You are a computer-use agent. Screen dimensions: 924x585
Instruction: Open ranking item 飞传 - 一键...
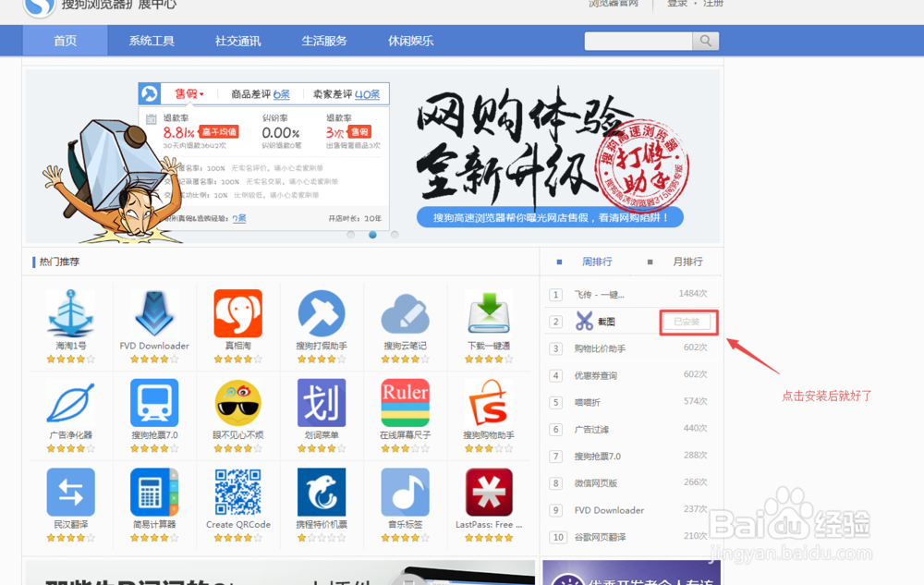click(600, 295)
